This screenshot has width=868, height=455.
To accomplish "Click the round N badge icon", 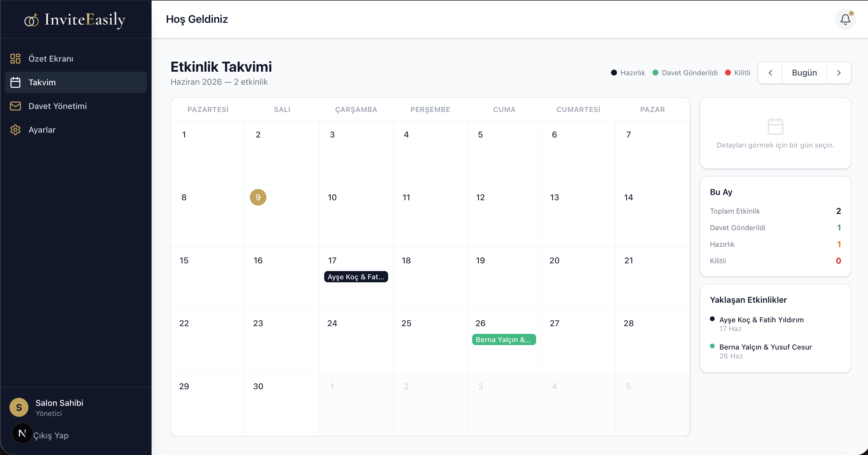I will point(22,433).
